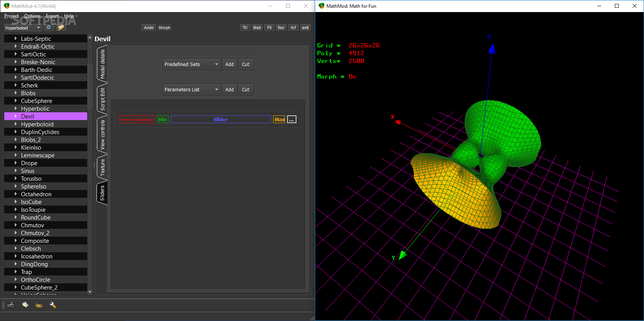Select Breske-Nonic in the model list

tap(38, 62)
